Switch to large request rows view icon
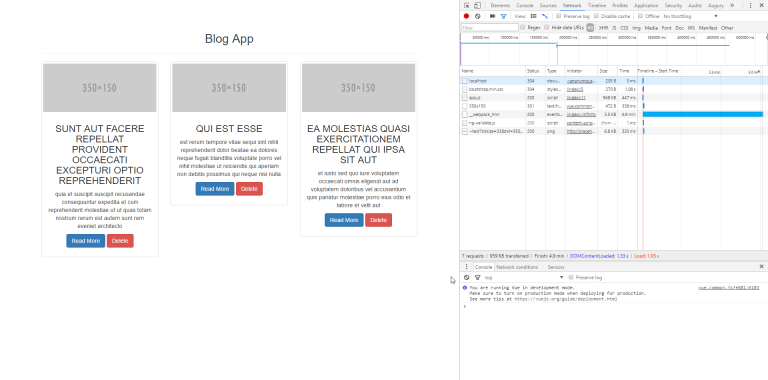 533,16
